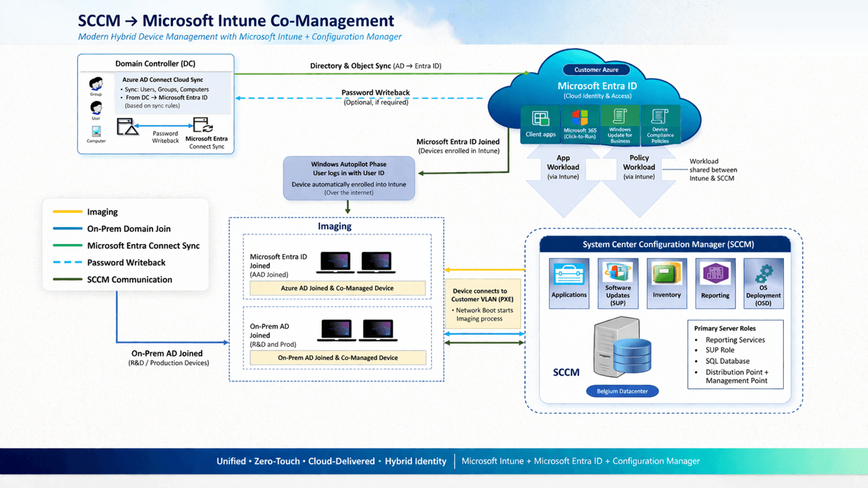This screenshot has width=868, height=488.
Task: Click the Belgium Datacenter label badge
Action: click(622, 391)
